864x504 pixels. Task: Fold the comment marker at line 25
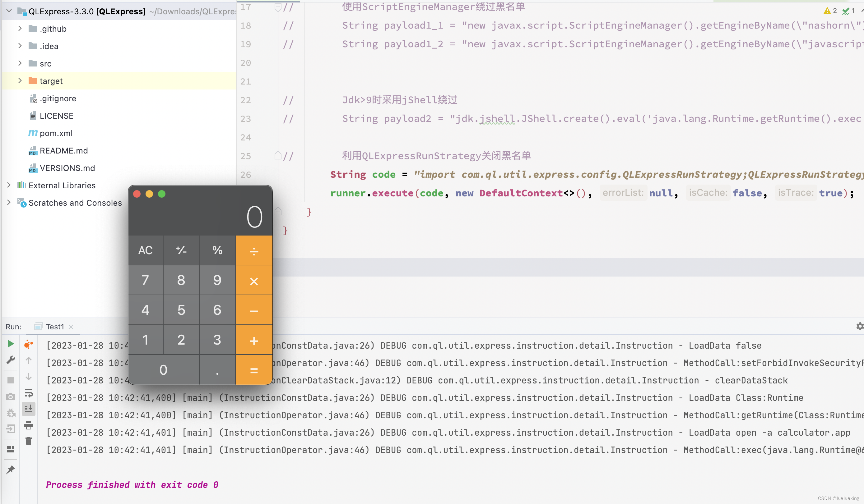(278, 156)
